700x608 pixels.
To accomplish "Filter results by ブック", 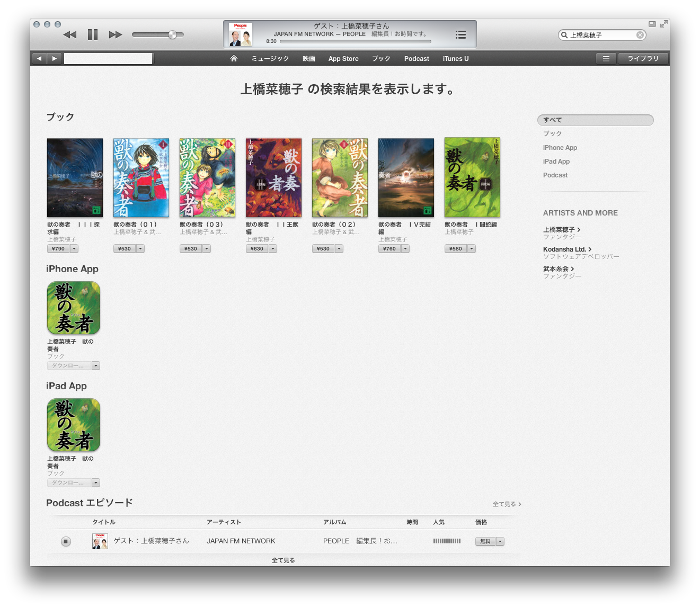I will pyautogui.click(x=552, y=134).
